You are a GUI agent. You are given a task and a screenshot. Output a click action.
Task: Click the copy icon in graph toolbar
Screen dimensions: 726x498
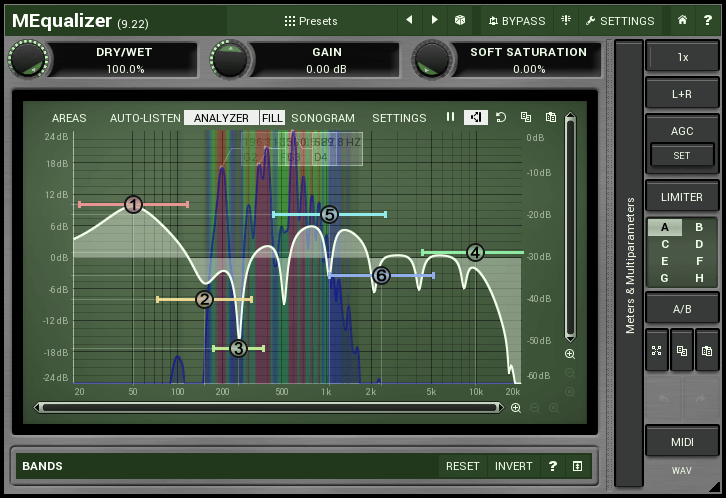click(526, 117)
